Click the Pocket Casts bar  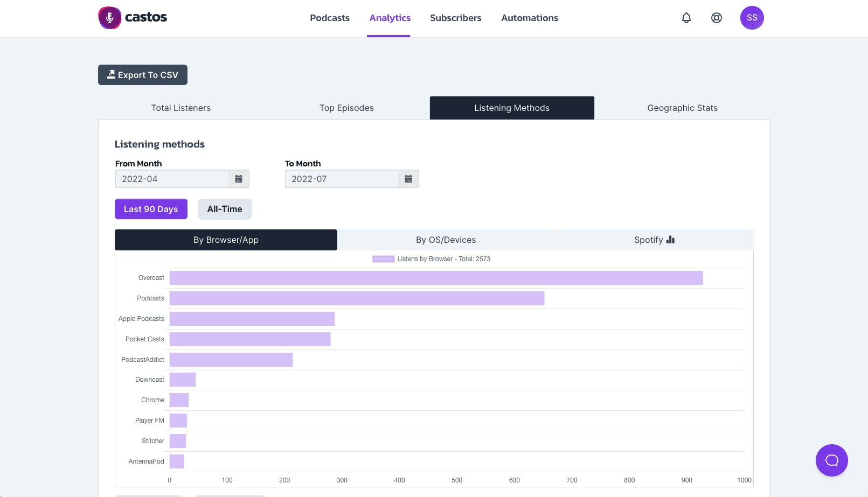(x=250, y=339)
